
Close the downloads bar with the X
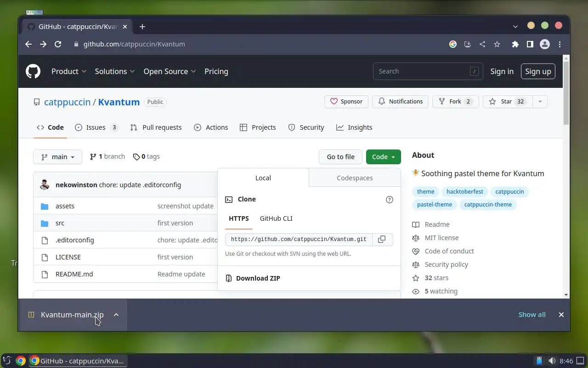[561, 315]
